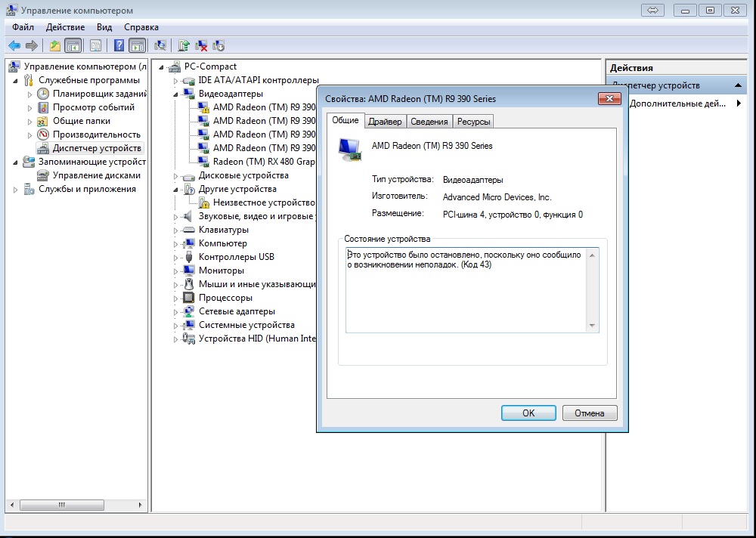
Task: Expand the Системные устройства category
Action: pos(176,326)
